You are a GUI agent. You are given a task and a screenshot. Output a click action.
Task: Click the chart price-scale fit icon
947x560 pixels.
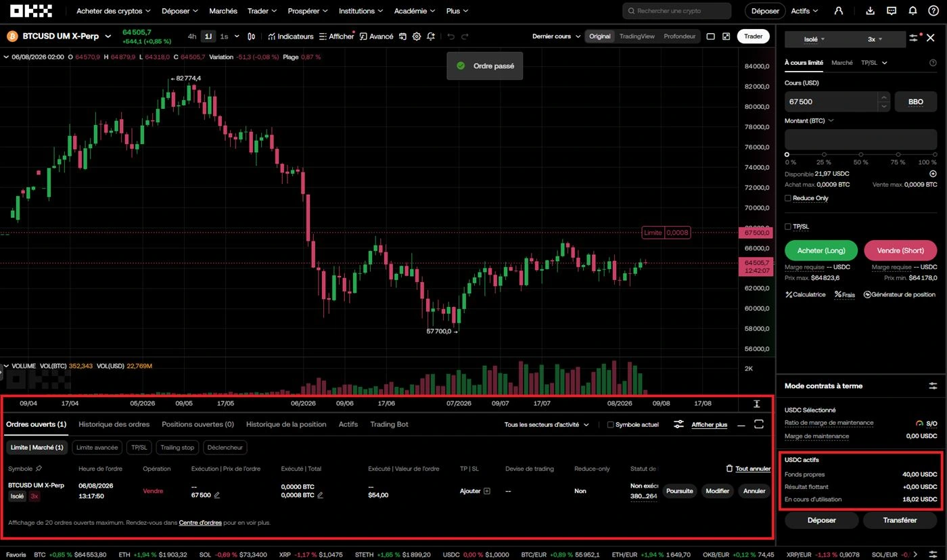(x=756, y=404)
